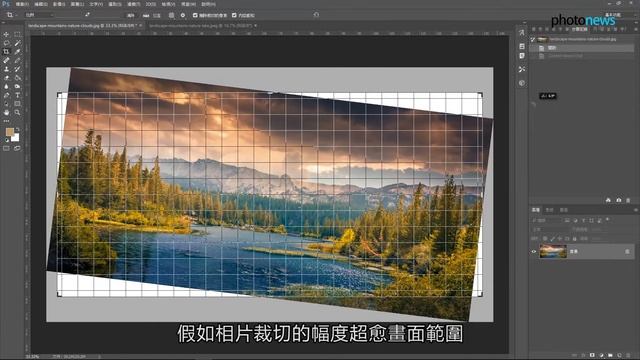Open the layer blend mode dropdown
640x360 pixels.
click(x=549, y=229)
